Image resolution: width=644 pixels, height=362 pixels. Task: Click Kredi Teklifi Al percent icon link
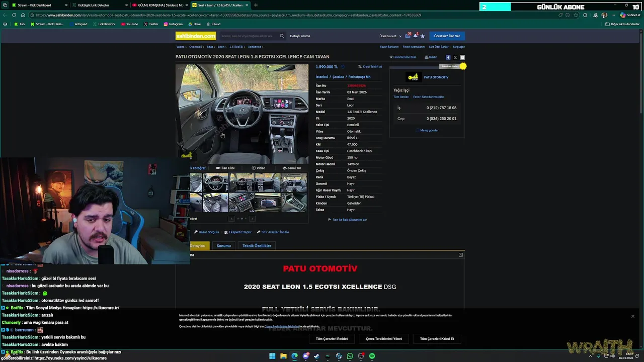[370, 66]
